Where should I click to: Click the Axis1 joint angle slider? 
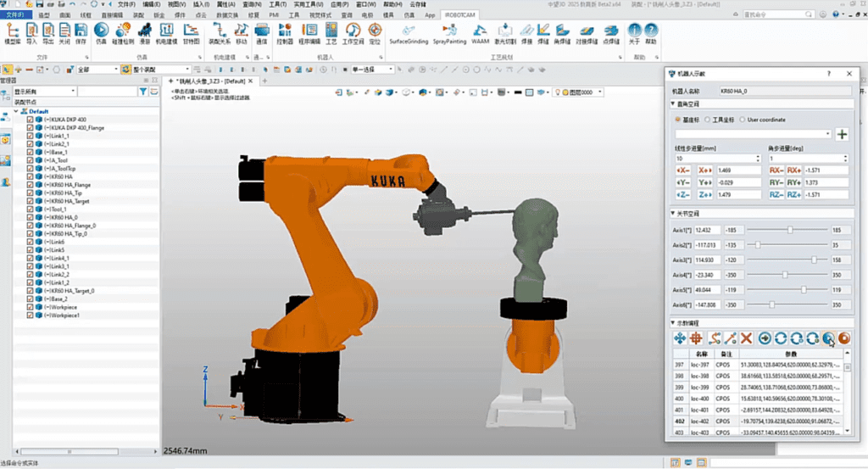(790, 230)
